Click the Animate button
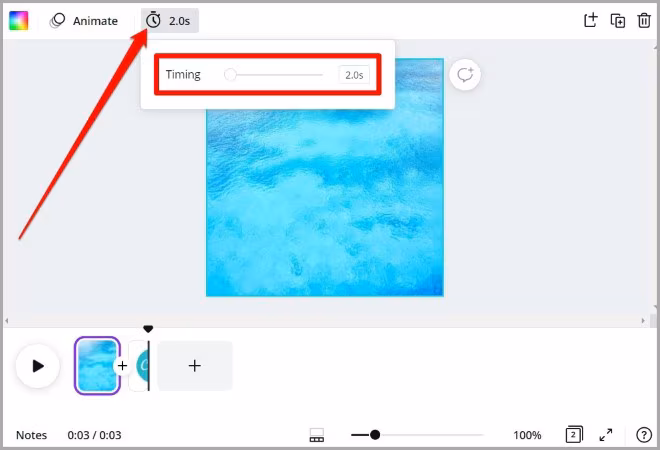The width and height of the screenshot is (660, 450). pyautogui.click(x=84, y=21)
